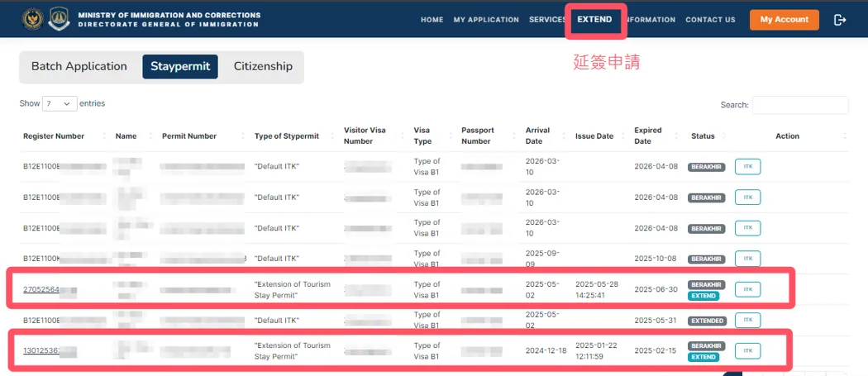Sort table by Permit Number column
The image size is (868, 376).
coord(189,136)
